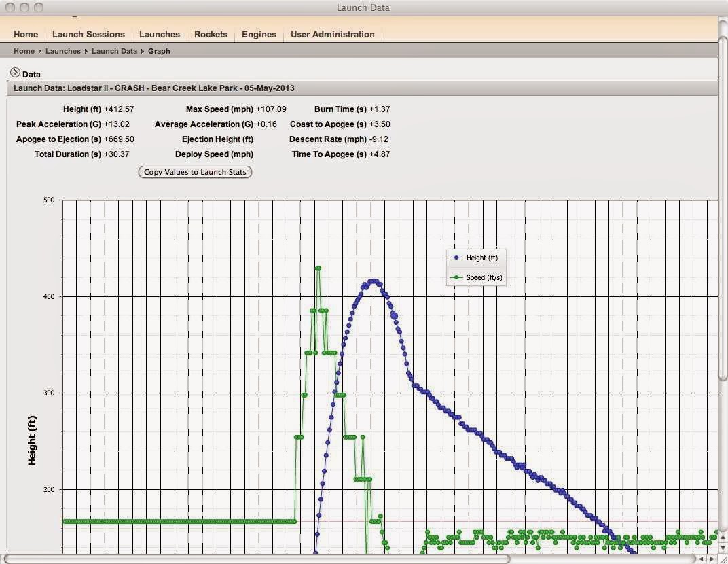Click the Deploy Speed (mph) label
728x564 pixels.
(x=214, y=154)
